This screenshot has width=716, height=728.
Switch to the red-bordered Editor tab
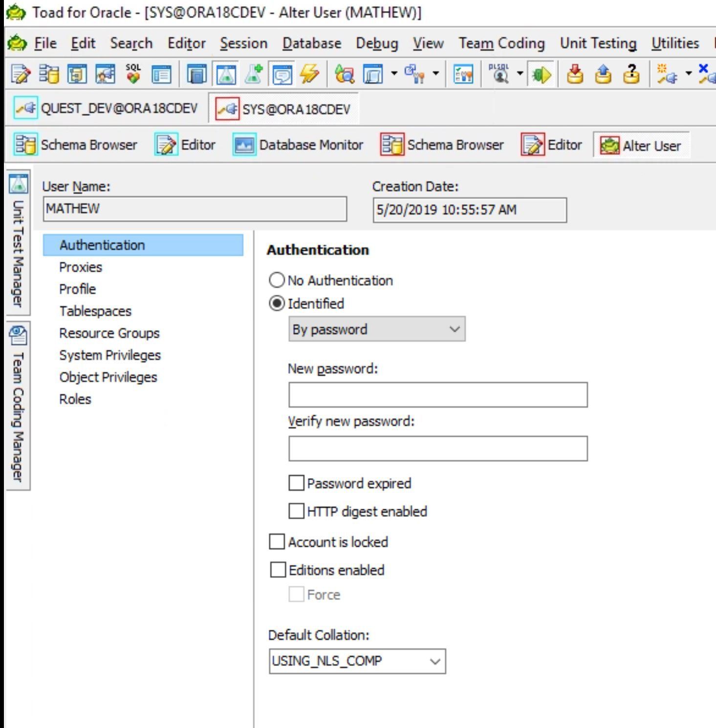(552, 145)
